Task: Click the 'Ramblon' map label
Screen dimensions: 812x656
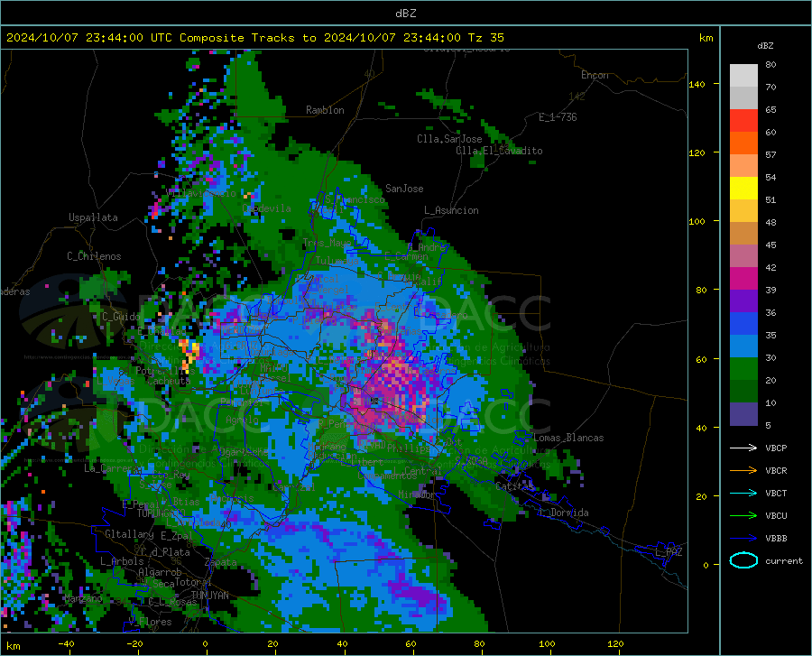Action: [325, 110]
